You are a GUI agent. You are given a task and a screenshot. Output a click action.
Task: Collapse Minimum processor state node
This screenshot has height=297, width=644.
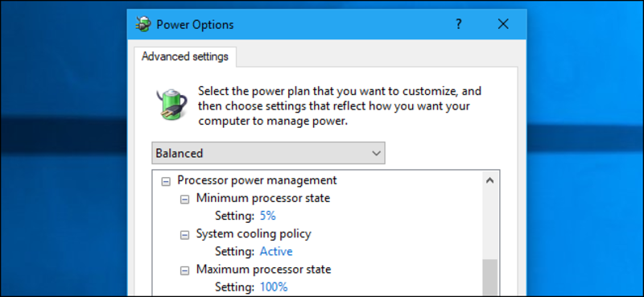pyautogui.click(x=185, y=200)
